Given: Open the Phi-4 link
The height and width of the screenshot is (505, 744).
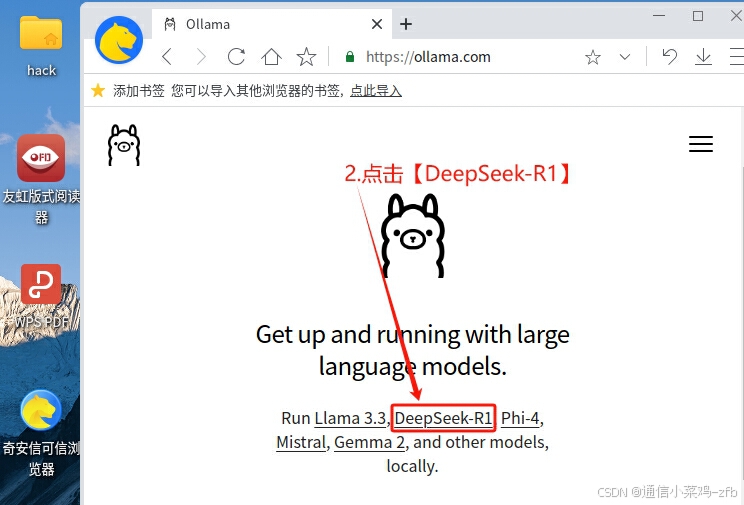Looking at the screenshot, I should [x=520, y=418].
